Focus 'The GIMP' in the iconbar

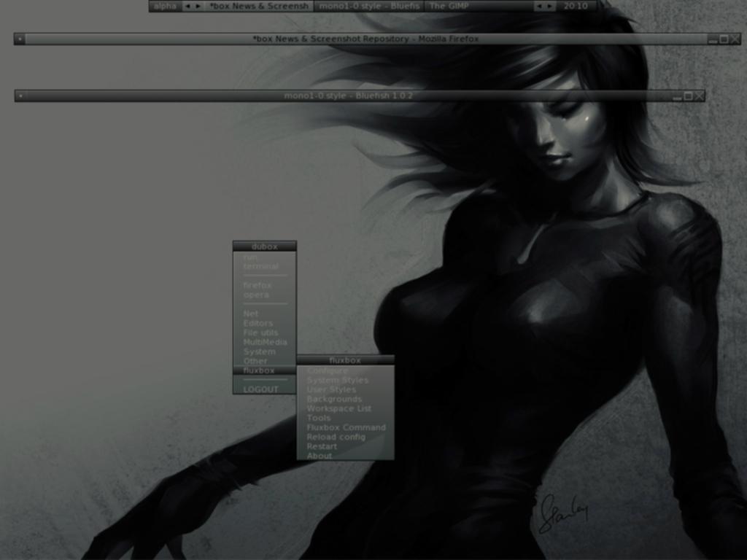tap(479, 6)
